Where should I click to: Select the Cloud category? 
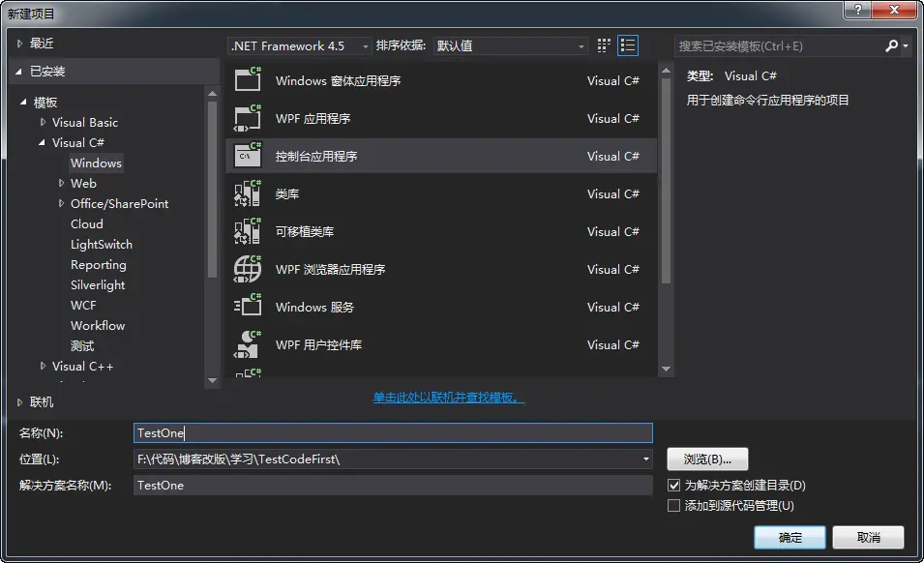coord(87,223)
